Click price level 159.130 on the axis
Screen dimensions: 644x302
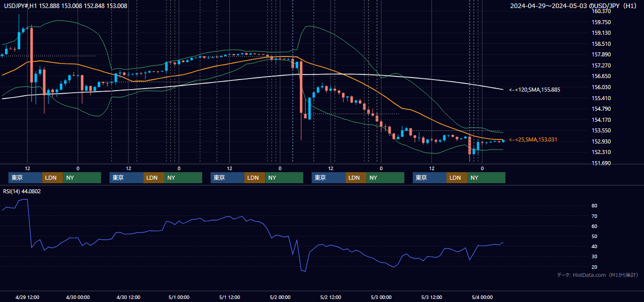coord(601,33)
